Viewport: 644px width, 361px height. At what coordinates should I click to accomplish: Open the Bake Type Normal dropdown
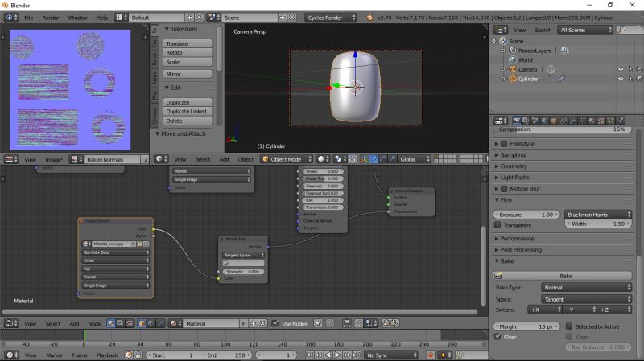(587, 288)
